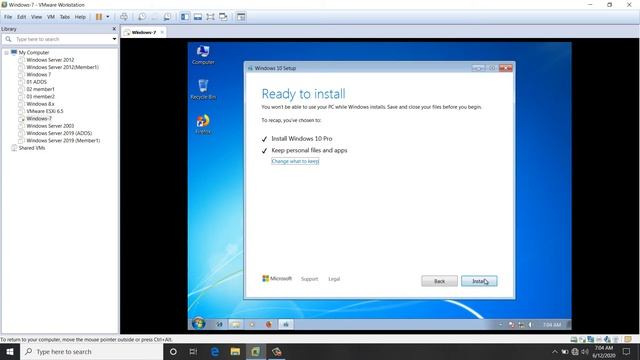Click the host taskbar search box
This screenshot has height=360, width=640.
91,351
